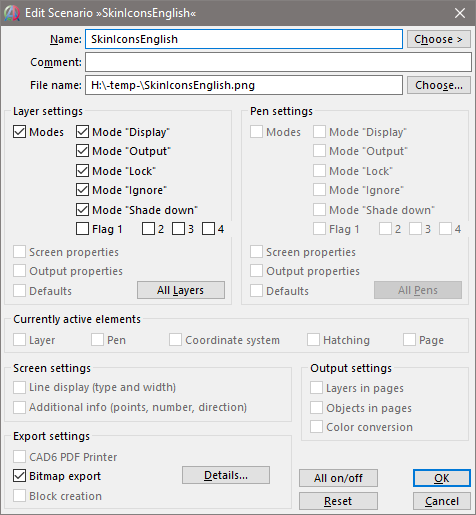Click the CAD6 app icon in title bar

(12, 13)
